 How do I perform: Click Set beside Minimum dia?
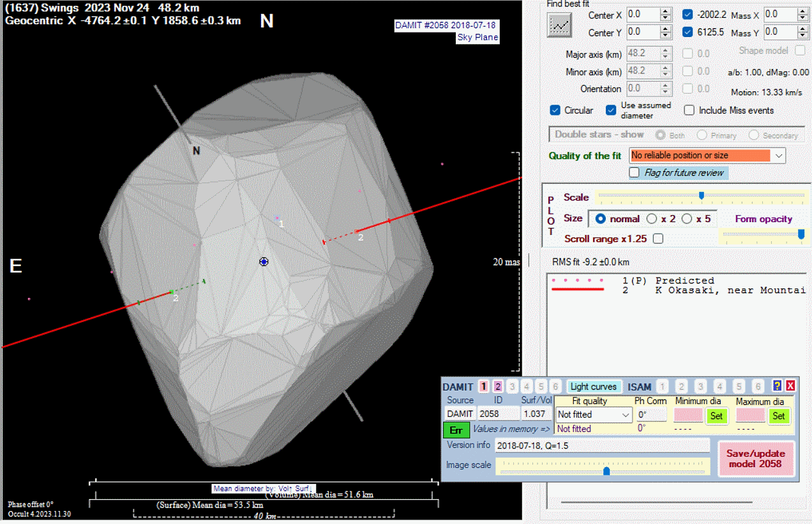(x=716, y=415)
